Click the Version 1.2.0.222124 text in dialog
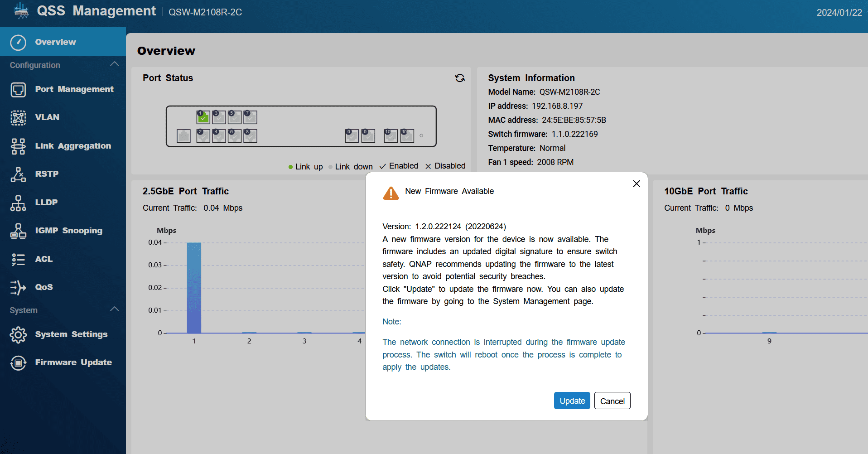The height and width of the screenshot is (454, 868). [444, 227]
